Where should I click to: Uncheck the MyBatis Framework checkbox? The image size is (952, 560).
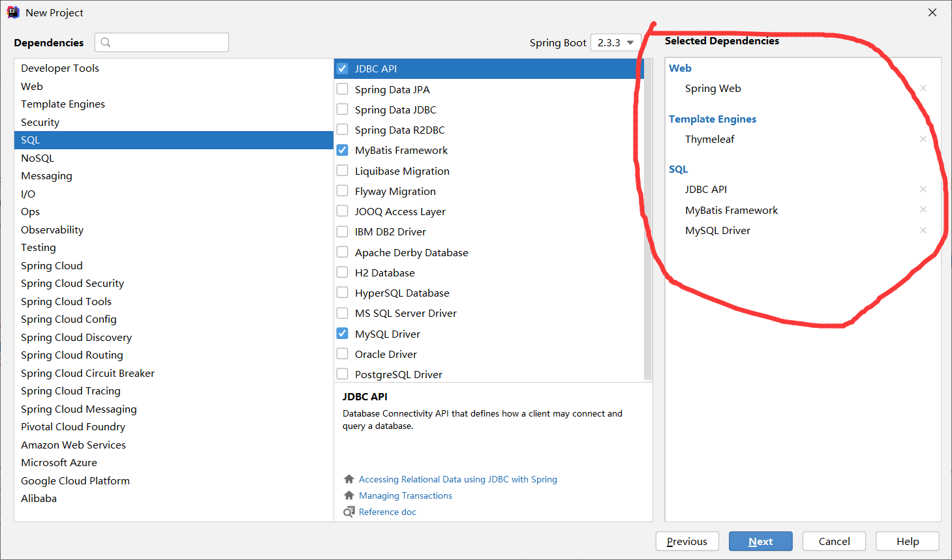point(342,150)
